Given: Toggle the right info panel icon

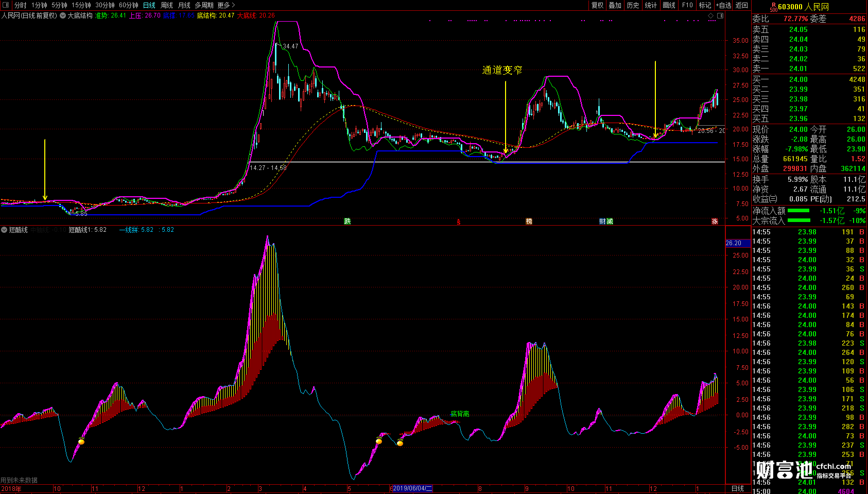Looking at the screenshot, I should coord(720,15).
